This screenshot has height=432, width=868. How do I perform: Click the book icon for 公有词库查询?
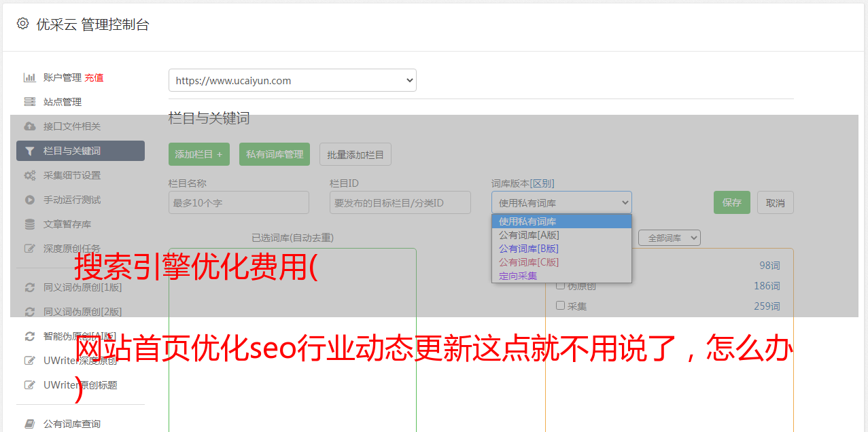click(x=30, y=424)
